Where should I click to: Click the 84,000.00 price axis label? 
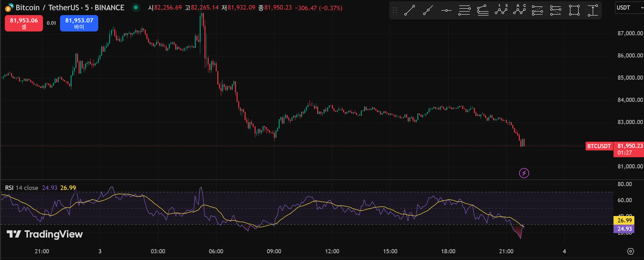coord(630,100)
